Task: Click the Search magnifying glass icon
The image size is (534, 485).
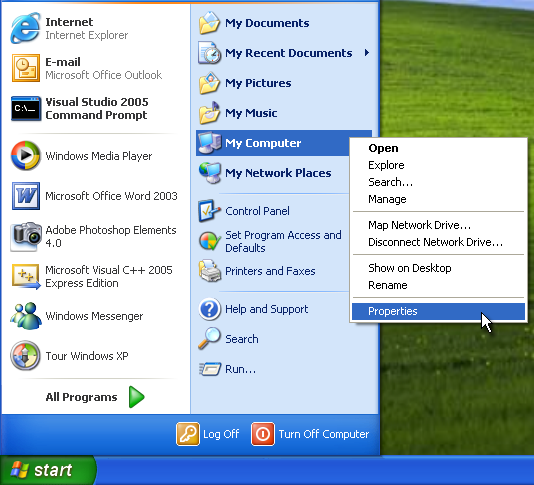Action: pos(209,338)
